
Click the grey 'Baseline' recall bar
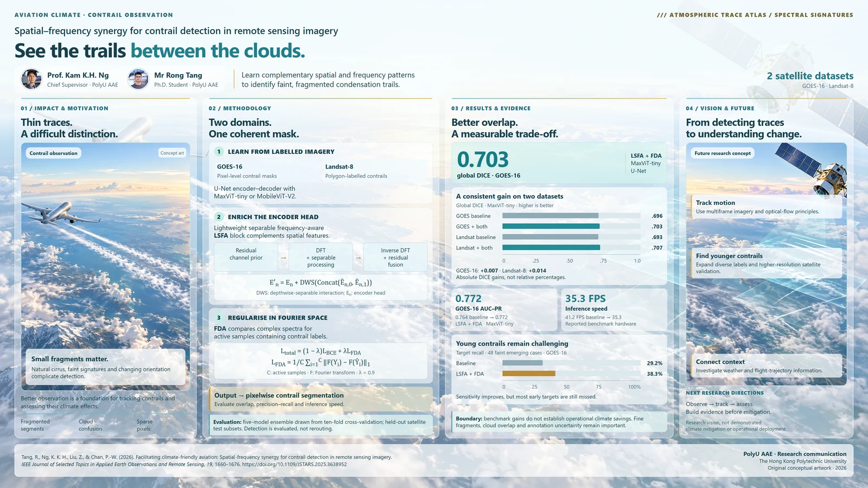(522, 363)
